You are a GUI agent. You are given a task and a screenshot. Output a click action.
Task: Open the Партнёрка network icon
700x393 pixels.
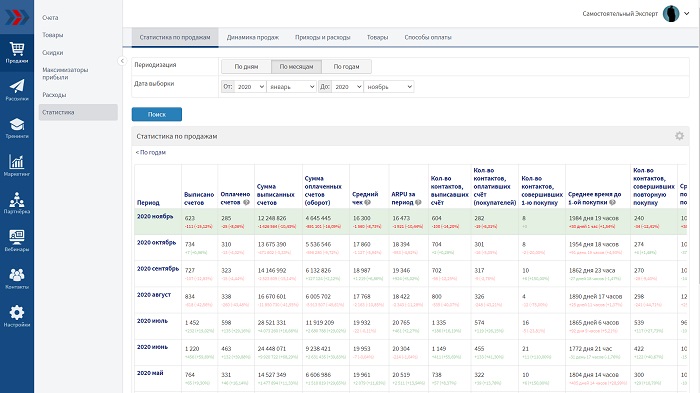click(17, 203)
